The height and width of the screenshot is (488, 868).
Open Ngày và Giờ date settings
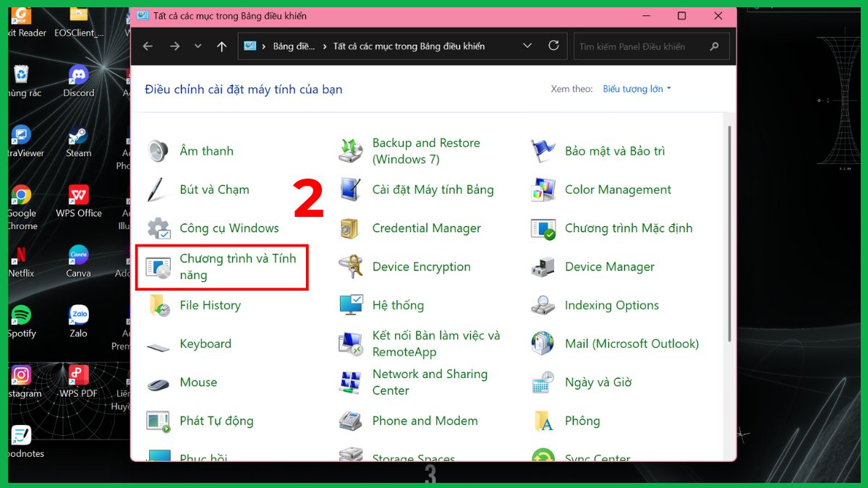click(x=598, y=382)
